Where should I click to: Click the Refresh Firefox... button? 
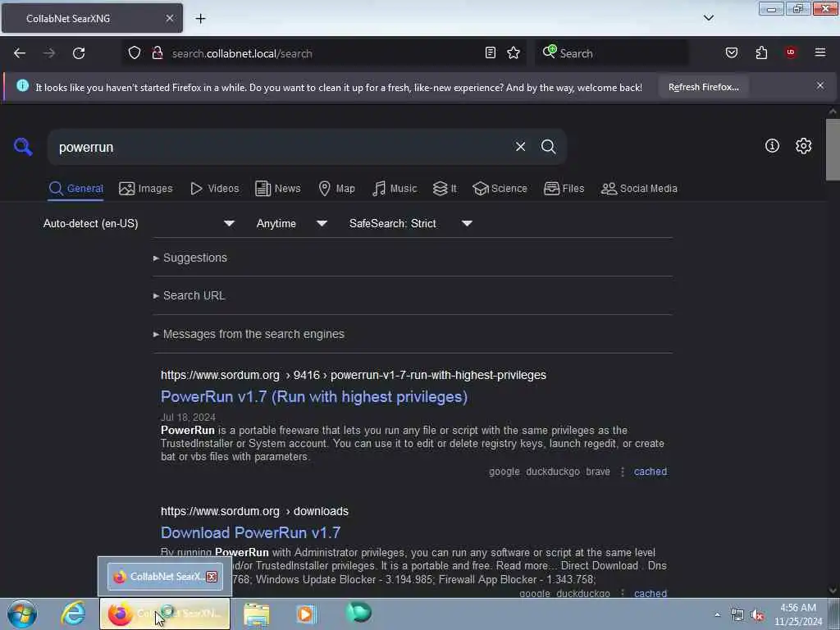pos(703,87)
